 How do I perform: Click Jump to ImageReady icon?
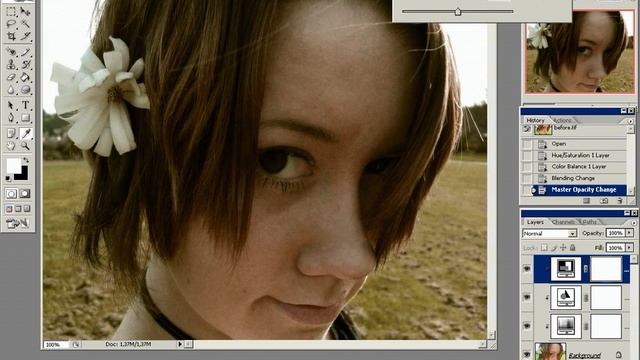18,223
